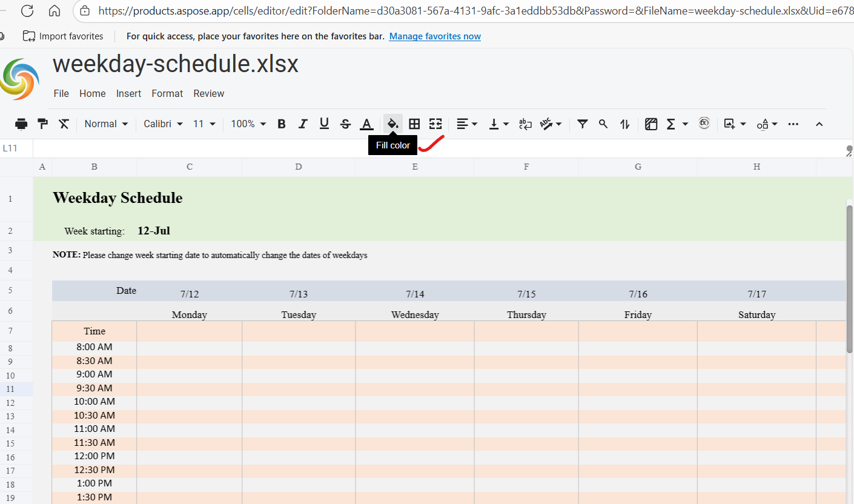
Task: Click the Print icon in toolbar
Action: 21,124
